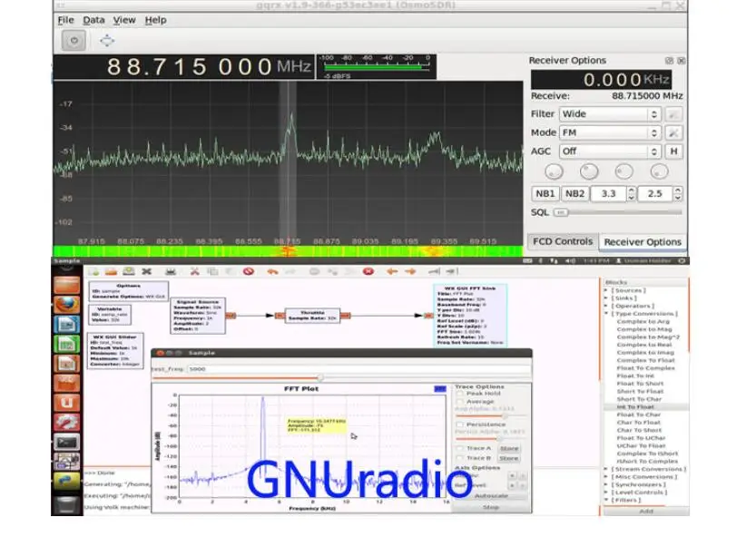Toggle the AGC hang H button
Screen dimensions: 756x537
pyautogui.click(x=673, y=151)
